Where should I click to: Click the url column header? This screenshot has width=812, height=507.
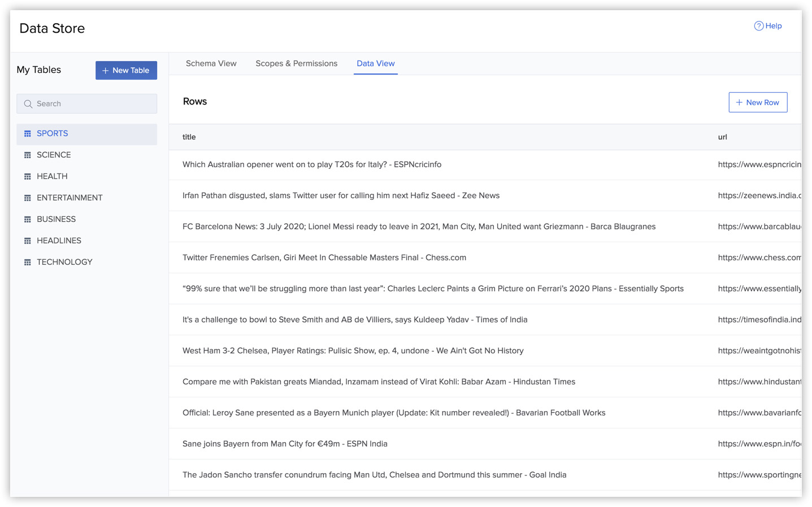pos(722,137)
